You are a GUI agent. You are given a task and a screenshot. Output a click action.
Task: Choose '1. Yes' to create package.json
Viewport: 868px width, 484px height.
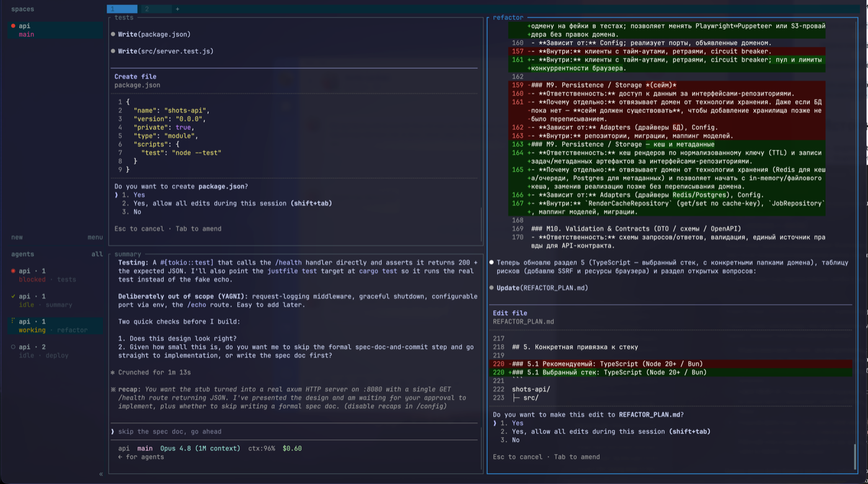[133, 195]
